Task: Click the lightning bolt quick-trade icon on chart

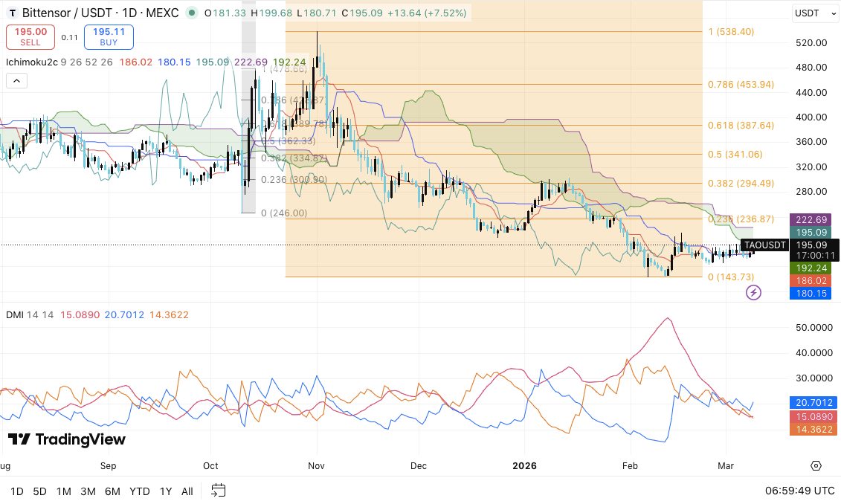Action: point(753,293)
